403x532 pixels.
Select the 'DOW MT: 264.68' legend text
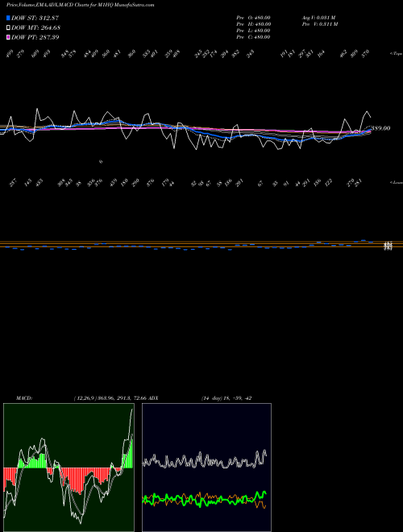pos(36,27)
